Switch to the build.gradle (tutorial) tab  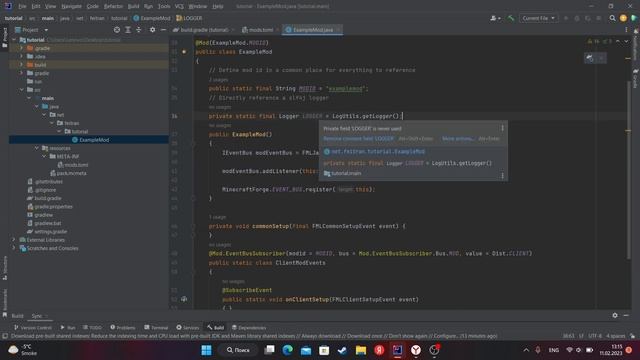tap(204, 30)
